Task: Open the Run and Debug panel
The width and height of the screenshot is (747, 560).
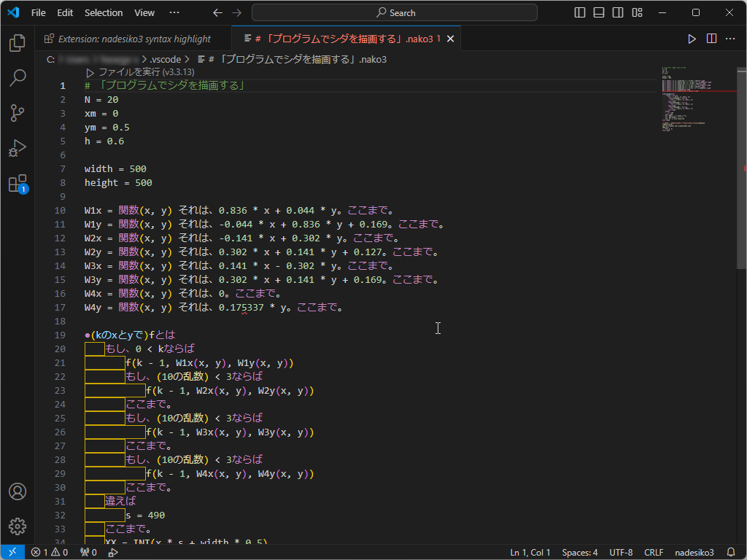Action: 17,148
